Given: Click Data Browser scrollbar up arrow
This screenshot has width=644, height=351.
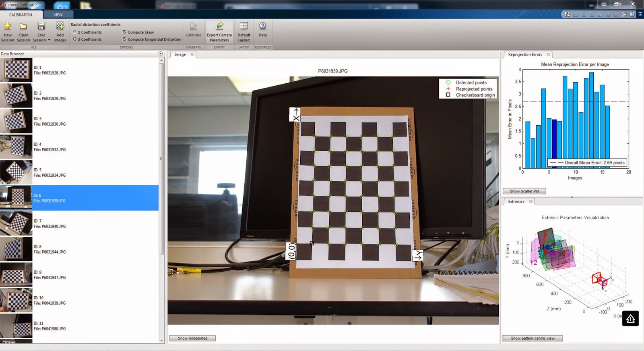Looking at the screenshot, I should point(162,60).
